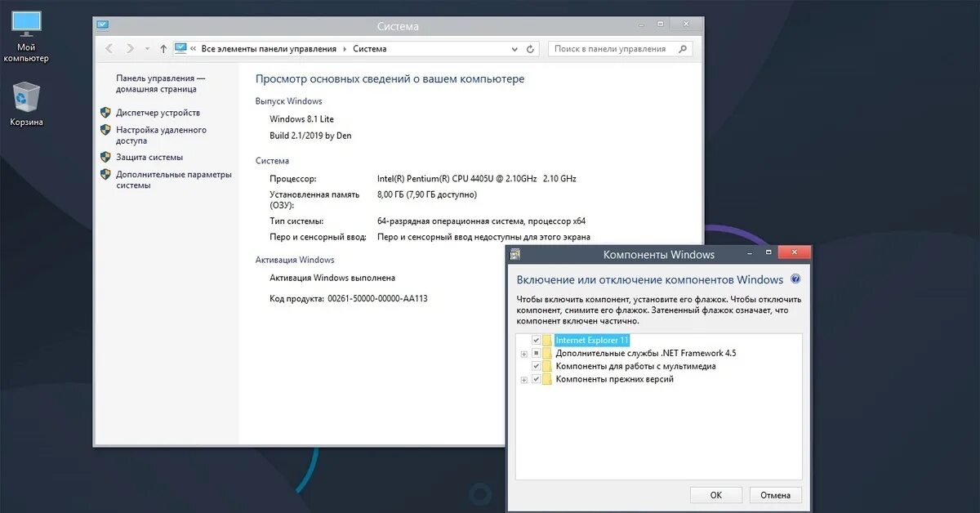Open the Диспетчер устройств link
The width and height of the screenshot is (980, 513).
pos(158,113)
